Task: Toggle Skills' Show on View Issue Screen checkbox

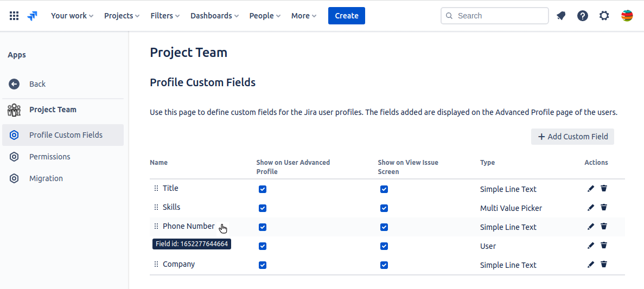Action: click(384, 208)
